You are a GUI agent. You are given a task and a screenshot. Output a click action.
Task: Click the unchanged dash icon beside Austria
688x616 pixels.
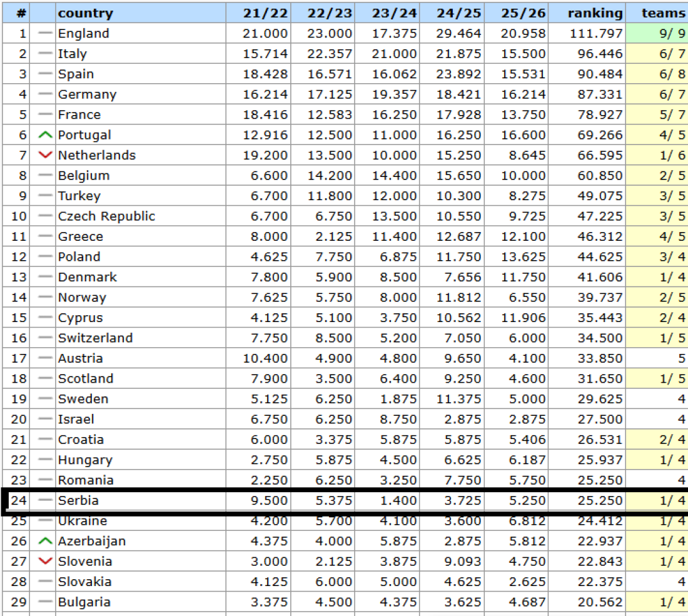click(44, 358)
